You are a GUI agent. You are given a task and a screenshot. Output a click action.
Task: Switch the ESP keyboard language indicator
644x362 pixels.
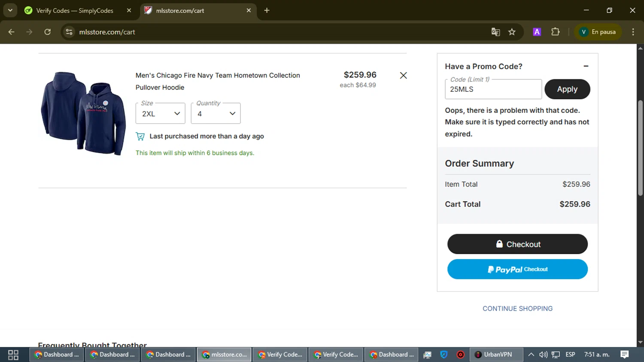[570, 355]
